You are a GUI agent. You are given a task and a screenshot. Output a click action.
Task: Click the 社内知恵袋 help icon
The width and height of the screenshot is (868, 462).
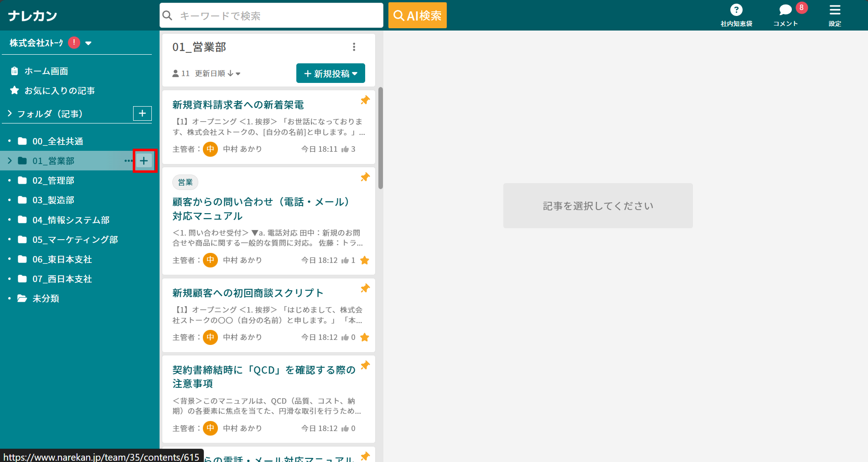(737, 10)
